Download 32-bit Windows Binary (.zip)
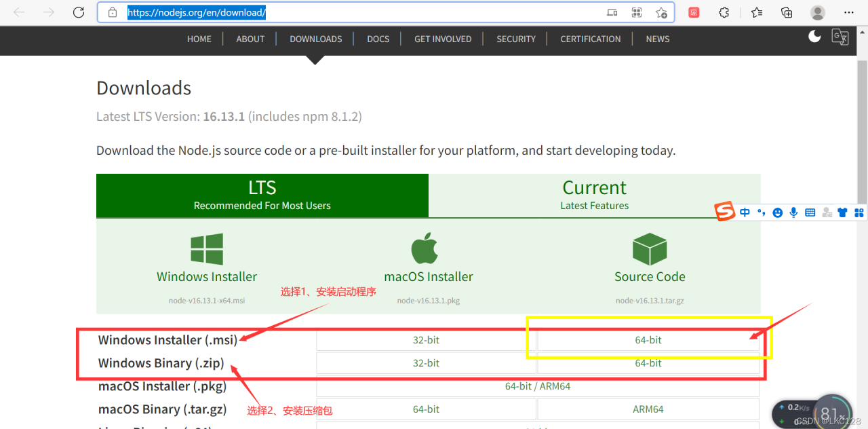This screenshot has width=868, height=429. coord(427,363)
